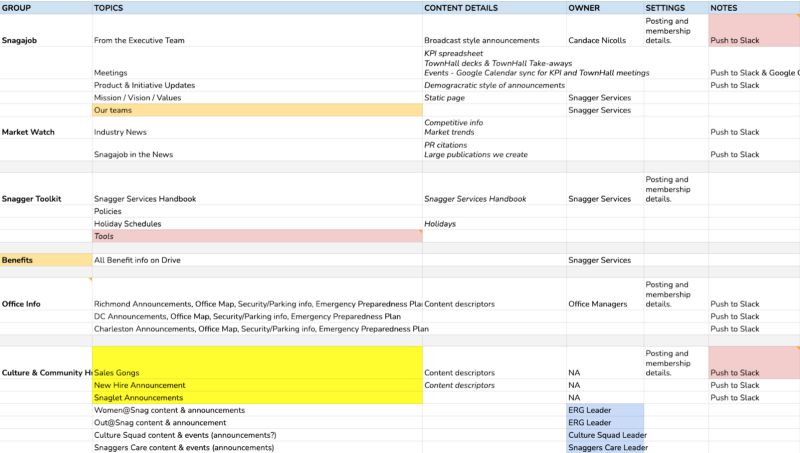Select the Culture Squad Leader owner cell

tap(605, 435)
